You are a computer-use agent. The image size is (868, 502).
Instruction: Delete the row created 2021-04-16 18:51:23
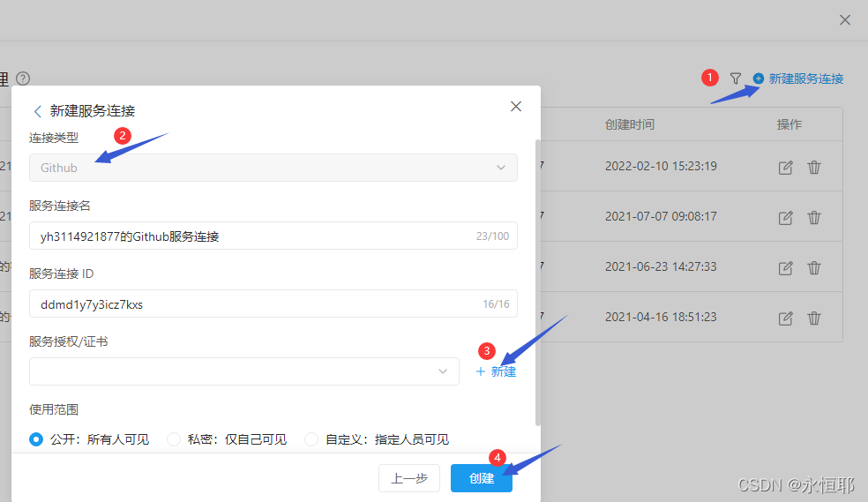pos(813,318)
